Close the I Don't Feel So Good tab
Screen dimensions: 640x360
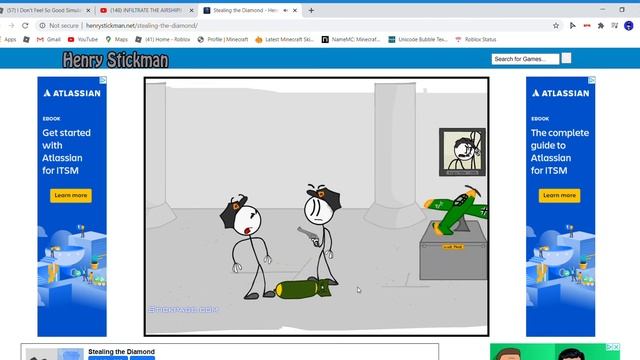coord(88,10)
